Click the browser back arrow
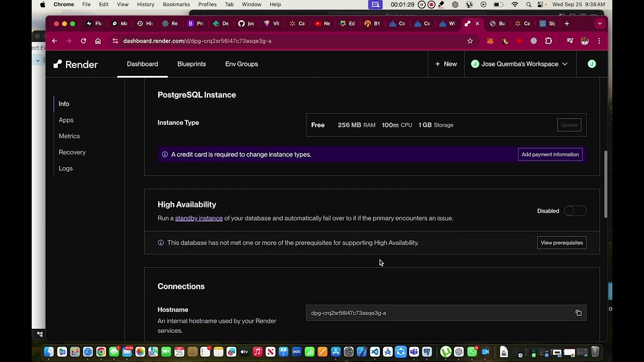644x362 pixels. coord(54,41)
